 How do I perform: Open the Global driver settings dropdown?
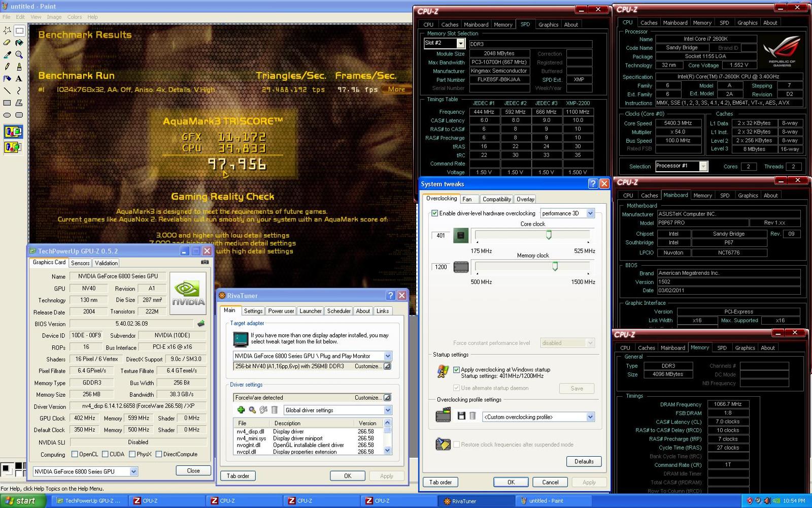point(388,410)
